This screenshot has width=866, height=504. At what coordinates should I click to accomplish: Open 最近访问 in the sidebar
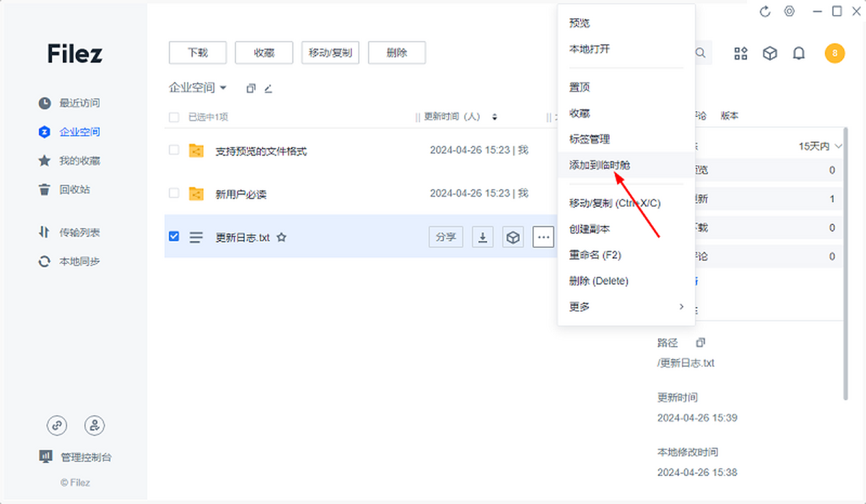(x=69, y=103)
